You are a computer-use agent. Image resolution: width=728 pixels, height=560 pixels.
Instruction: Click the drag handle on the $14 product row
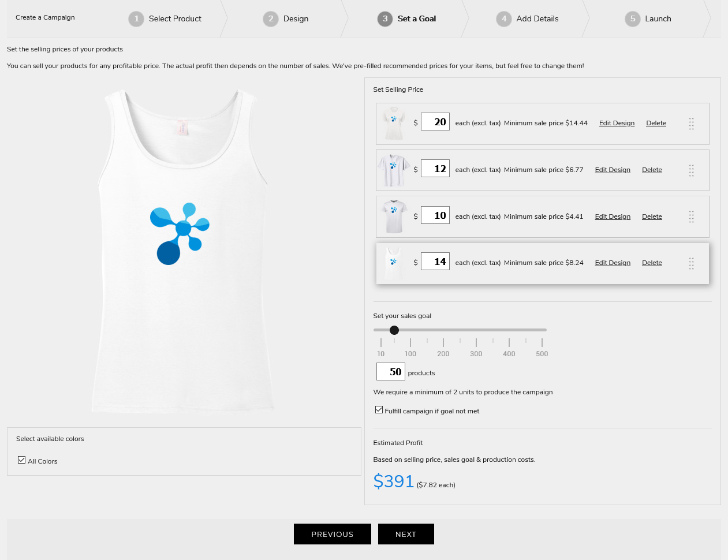(x=691, y=264)
